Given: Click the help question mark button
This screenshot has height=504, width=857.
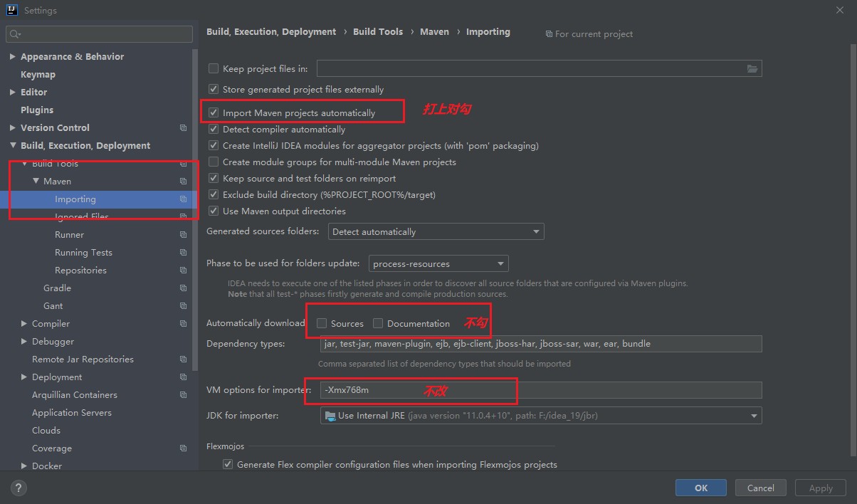Looking at the screenshot, I should click(19, 488).
